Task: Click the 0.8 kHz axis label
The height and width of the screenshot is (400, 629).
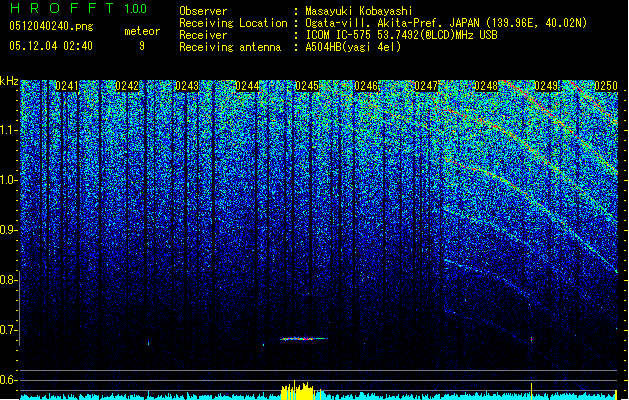Action: pyautogui.click(x=9, y=280)
